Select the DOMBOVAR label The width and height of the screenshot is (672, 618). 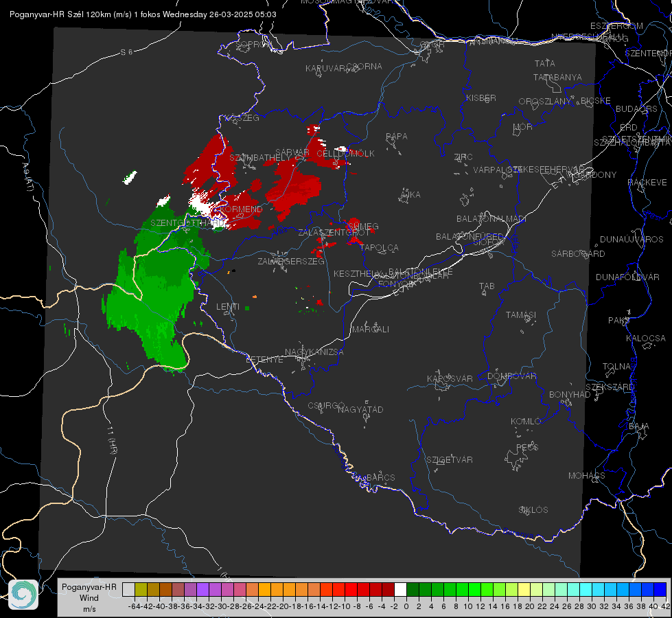pyautogui.click(x=511, y=376)
